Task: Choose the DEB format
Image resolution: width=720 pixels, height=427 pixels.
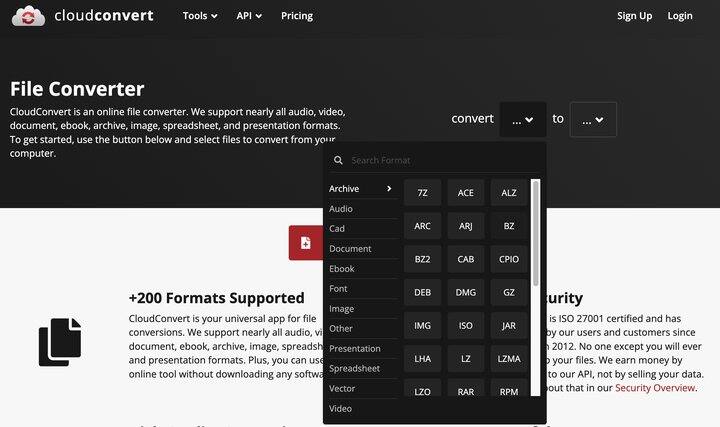Action: pyautogui.click(x=422, y=292)
